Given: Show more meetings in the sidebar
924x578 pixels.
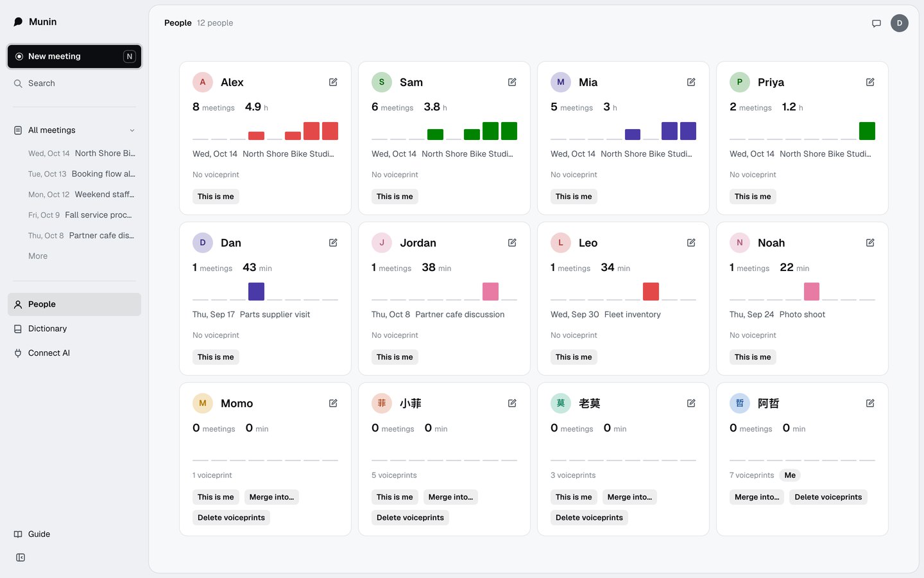Looking at the screenshot, I should (38, 256).
